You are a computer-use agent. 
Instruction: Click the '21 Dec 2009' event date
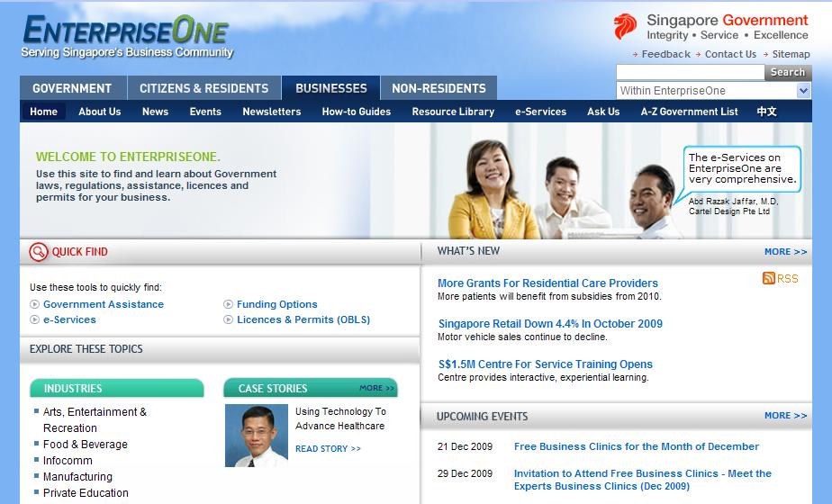point(465,446)
